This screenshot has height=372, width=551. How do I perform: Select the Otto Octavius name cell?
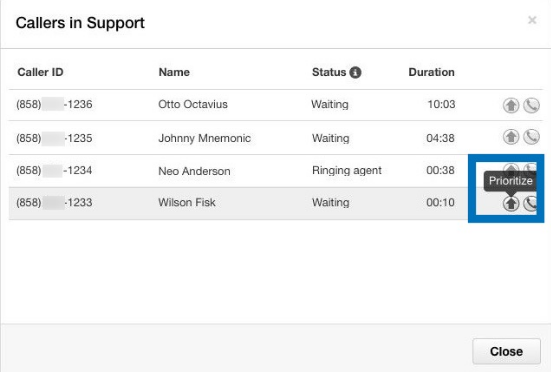coord(193,104)
